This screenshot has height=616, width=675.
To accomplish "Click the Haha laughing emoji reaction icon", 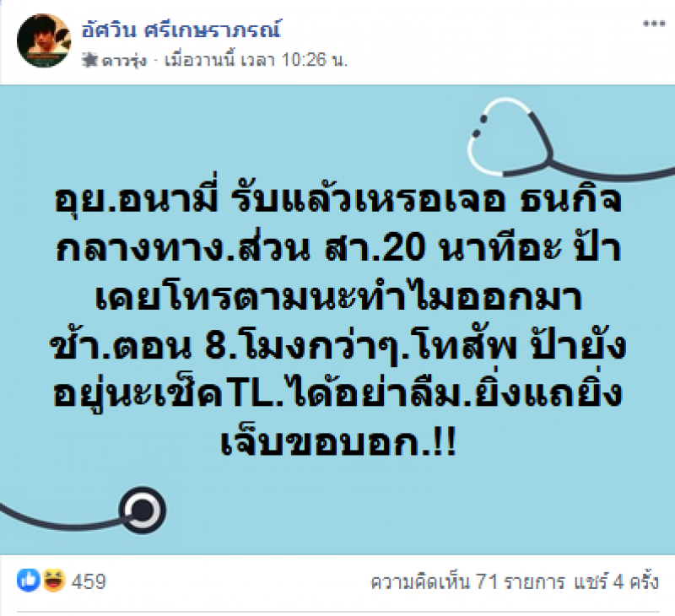I will [53, 580].
